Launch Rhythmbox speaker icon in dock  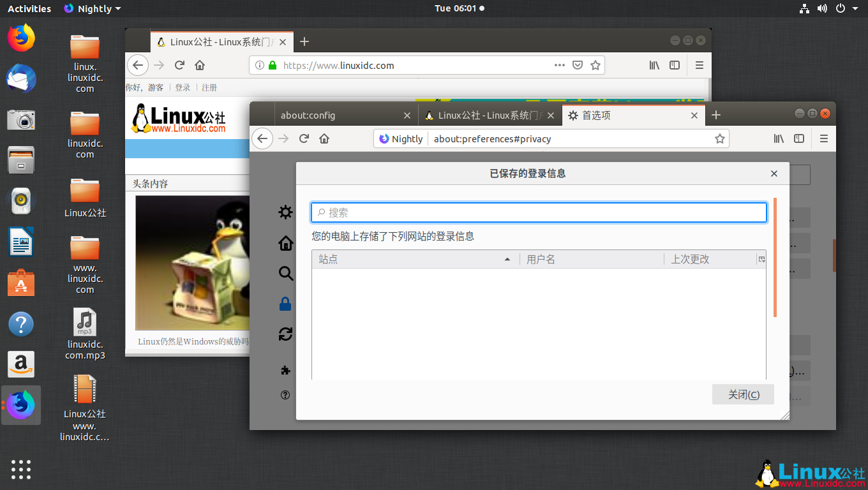(21, 201)
